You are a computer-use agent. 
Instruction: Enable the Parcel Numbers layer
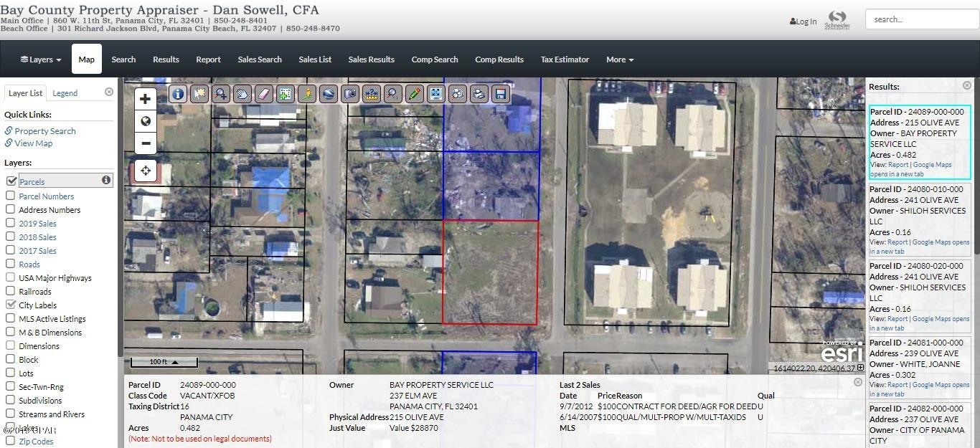[x=11, y=196]
